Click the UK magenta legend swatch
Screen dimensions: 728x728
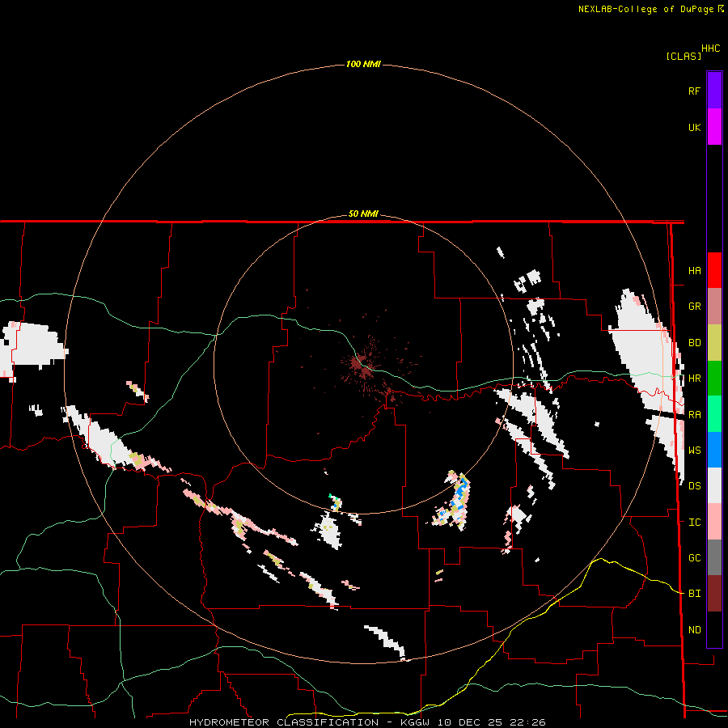click(x=714, y=127)
